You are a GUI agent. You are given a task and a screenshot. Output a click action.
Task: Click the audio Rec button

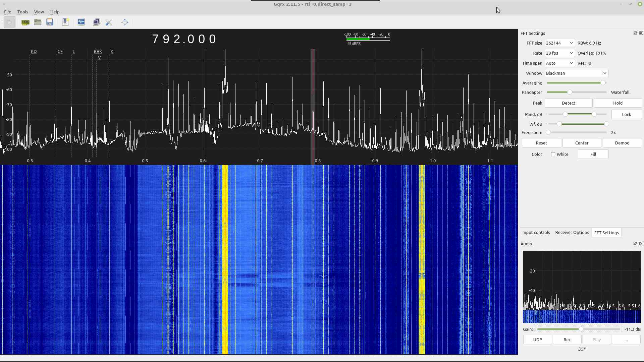[567, 340]
